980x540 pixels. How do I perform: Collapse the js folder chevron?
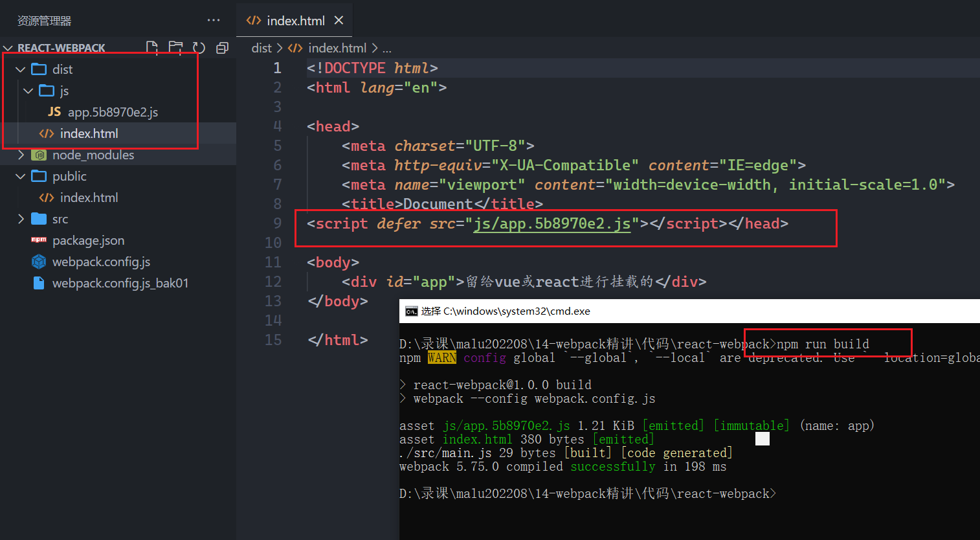pyautogui.click(x=28, y=91)
